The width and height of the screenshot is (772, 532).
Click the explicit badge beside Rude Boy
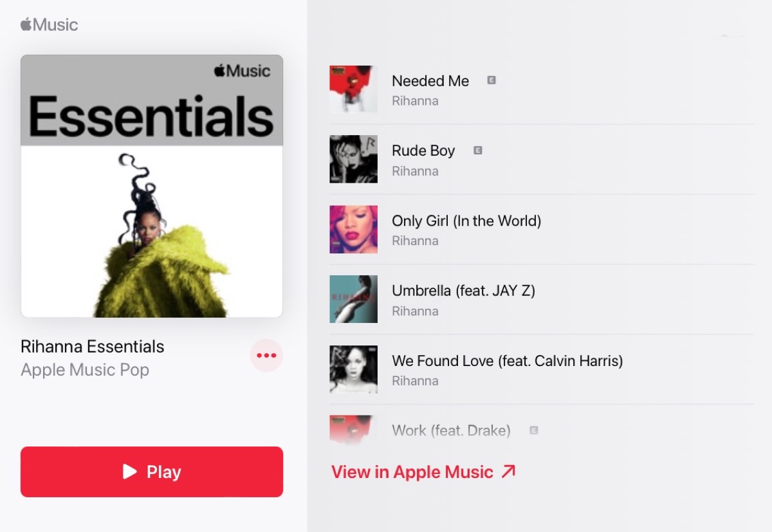(477, 151)
